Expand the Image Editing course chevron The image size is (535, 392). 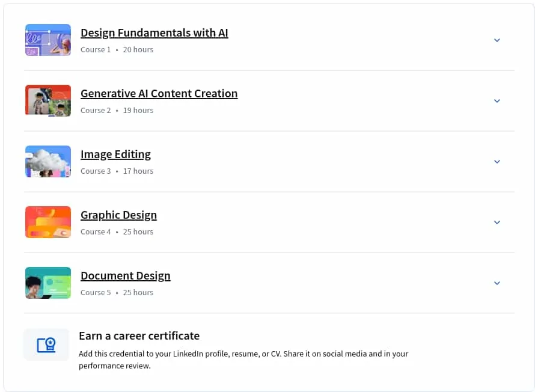tap(497, 162)
